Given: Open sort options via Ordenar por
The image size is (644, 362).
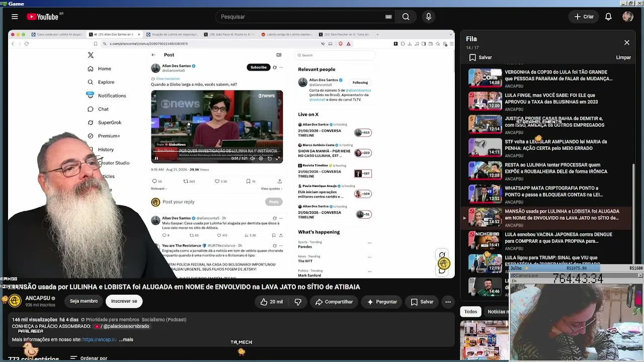Looking at the screenshot, I should [x=89, y=358].
